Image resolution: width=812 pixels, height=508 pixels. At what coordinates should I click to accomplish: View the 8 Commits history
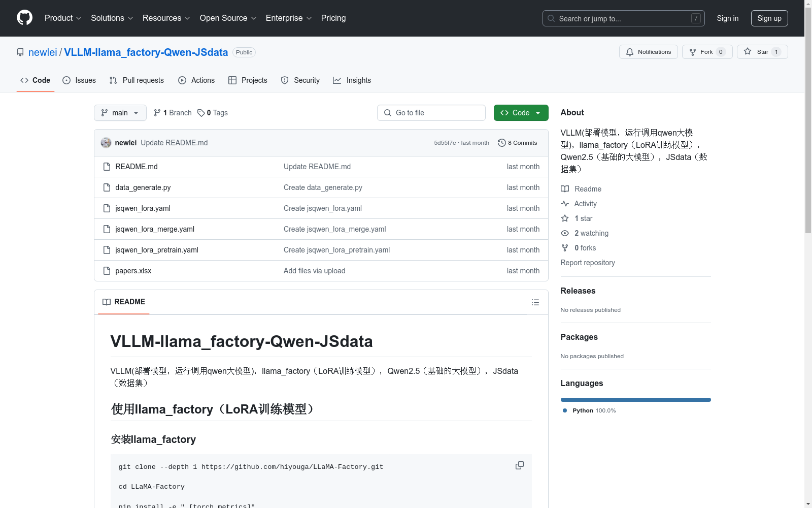tap(518, 143)
